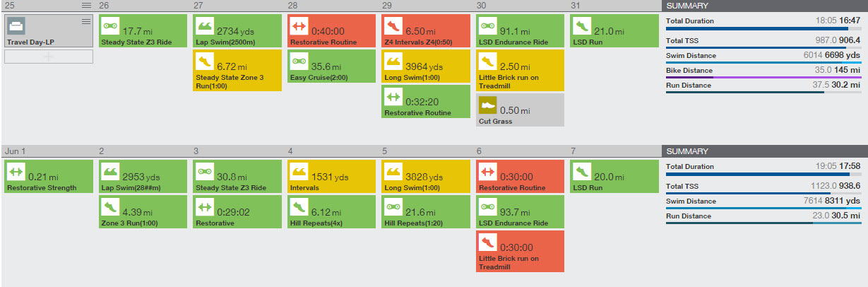Click the bike icon on Easy Cruise(2:00)
Viewport: 868px width, 287px height.
point(298,61)
